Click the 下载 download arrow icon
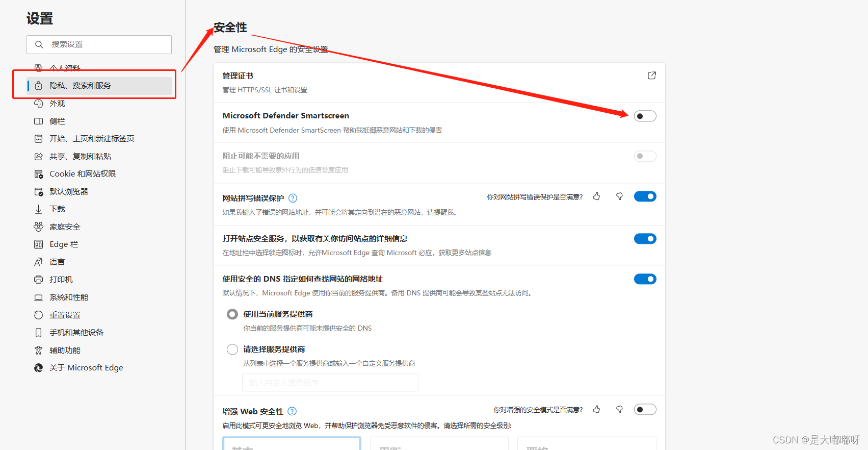868x450 pixels. [38, 209]
